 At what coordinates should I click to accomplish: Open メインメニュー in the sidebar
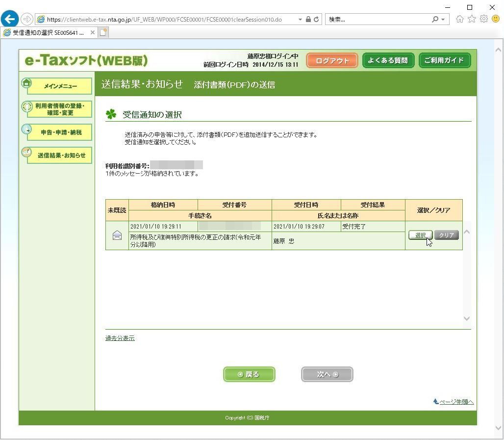pyautogui.click(x=60, y=86)
